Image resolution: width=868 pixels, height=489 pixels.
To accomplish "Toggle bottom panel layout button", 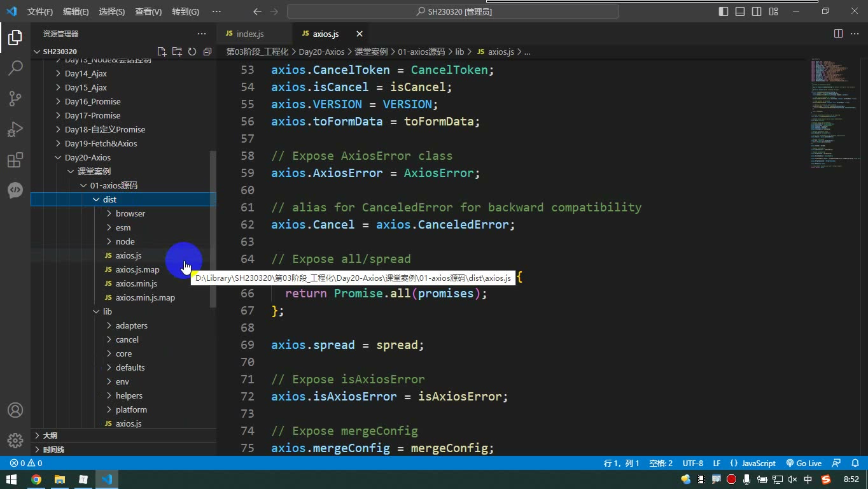I will click(x=740, y=11).
